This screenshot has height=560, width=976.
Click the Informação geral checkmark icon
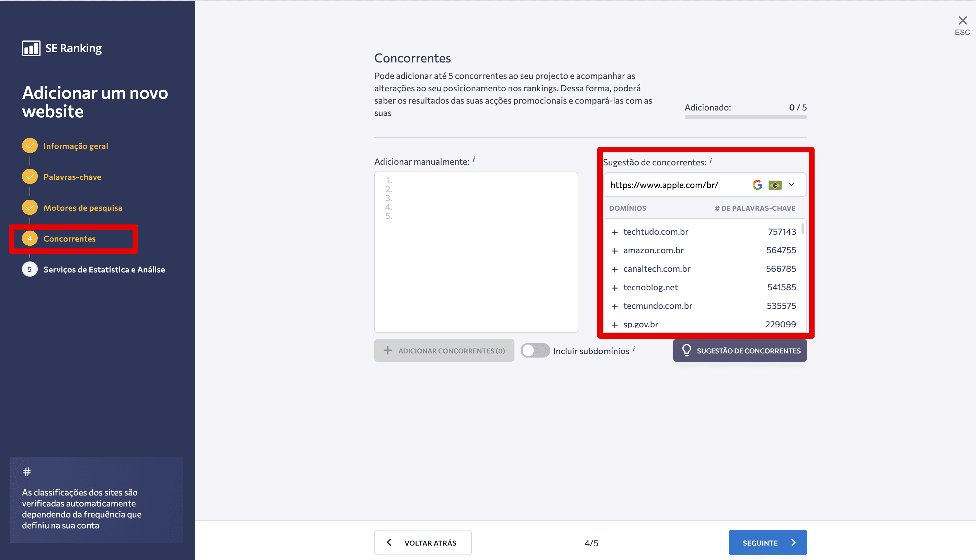[x=30, y=146]
